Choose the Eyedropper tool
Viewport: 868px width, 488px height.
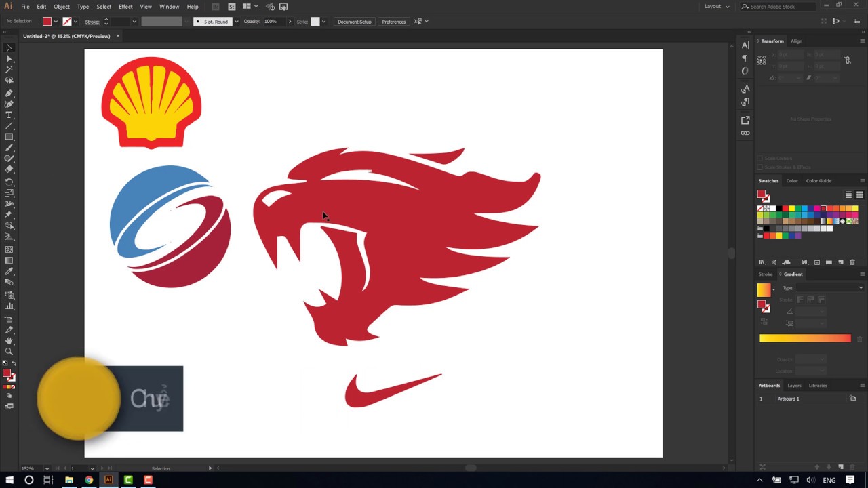[x=9, y=271]
